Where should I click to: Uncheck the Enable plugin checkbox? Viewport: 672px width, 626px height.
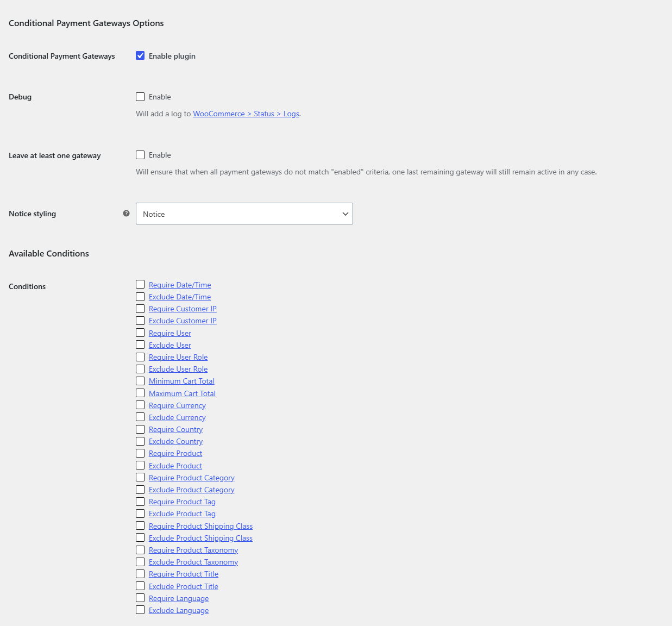(x=140, y=55)
